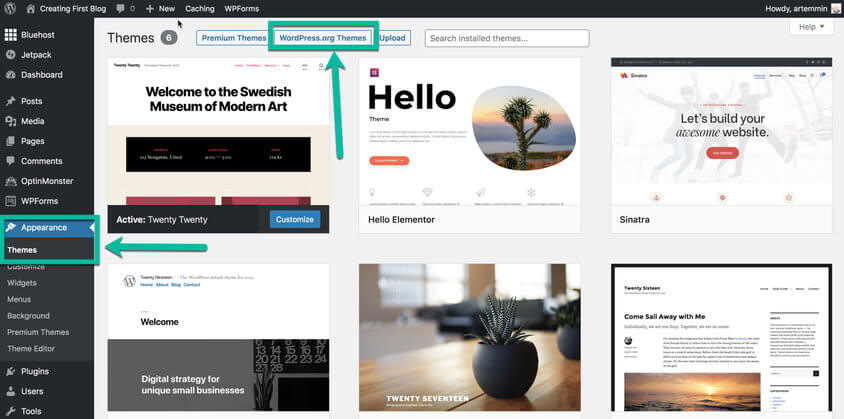
Task: Open Jetpack from the sidebar icon
Action: point(10,55)
